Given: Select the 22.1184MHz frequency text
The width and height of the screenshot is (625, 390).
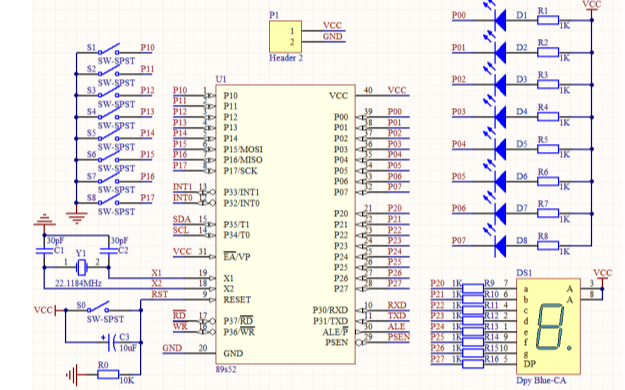Looking at the screenshot, I should click(x=78, y=284).
